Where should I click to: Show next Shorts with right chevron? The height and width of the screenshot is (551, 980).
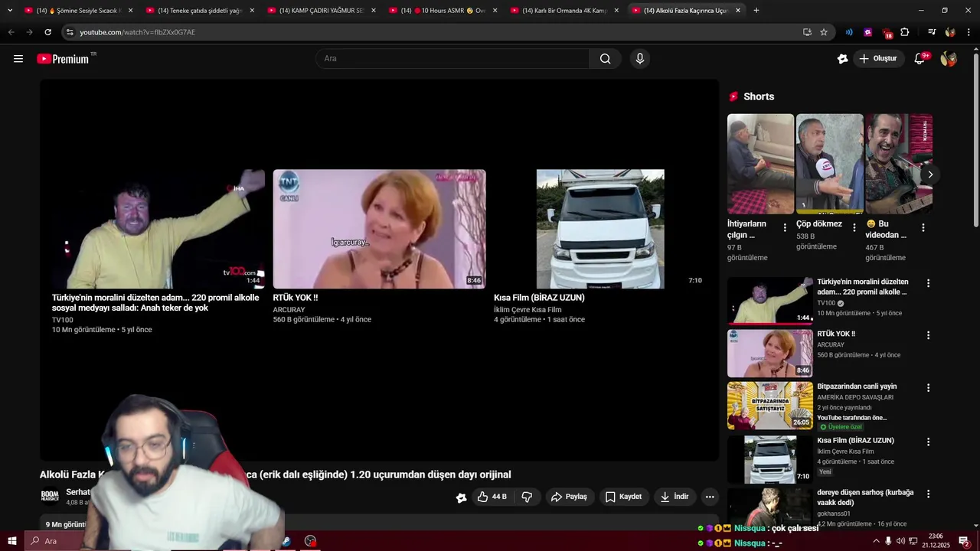tap(930, 174)
